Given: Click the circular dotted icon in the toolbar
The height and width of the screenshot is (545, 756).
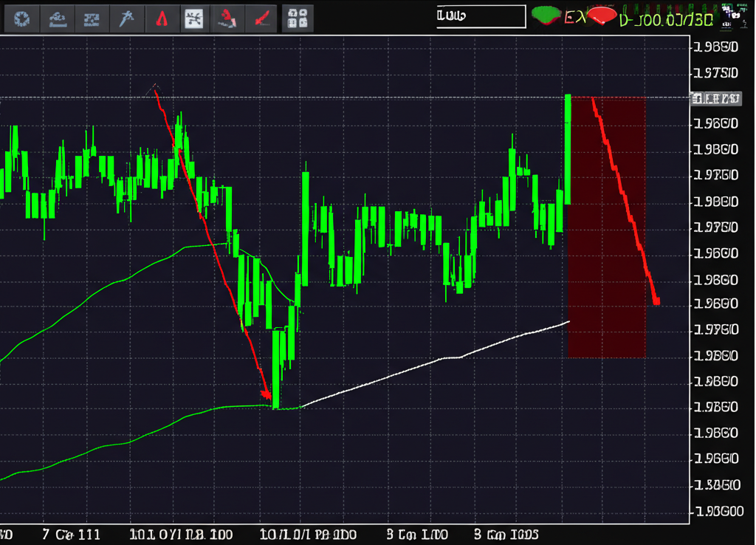Looking at the screenshot, I should [x=21, y=18].
